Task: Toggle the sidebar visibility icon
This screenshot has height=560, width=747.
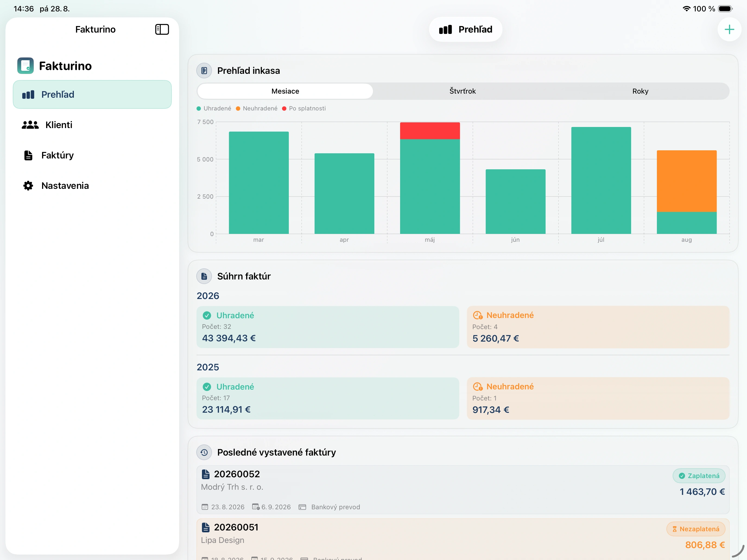Action: pos(162,29)
